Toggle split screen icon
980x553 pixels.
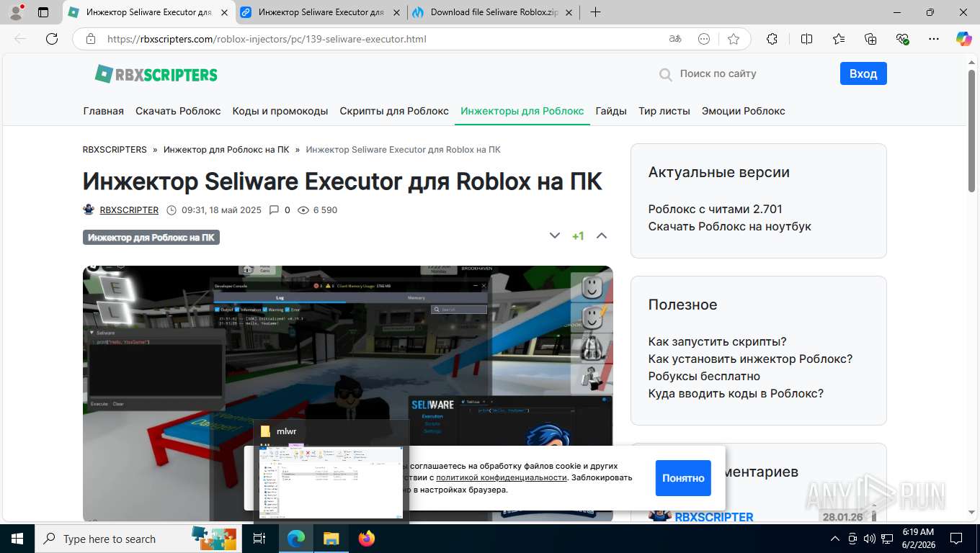point(807,39)
